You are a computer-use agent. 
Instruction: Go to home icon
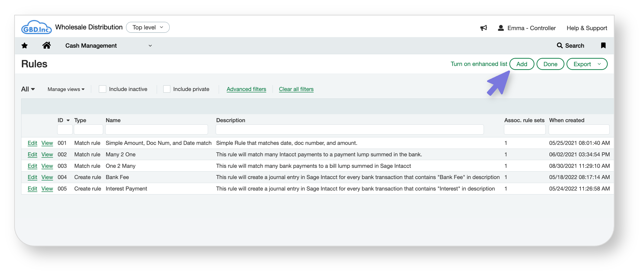point(46,45)
